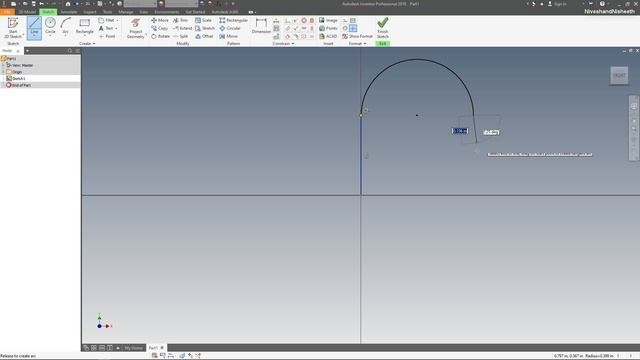Select Part1 root node in browser

(x=9, y=59)
